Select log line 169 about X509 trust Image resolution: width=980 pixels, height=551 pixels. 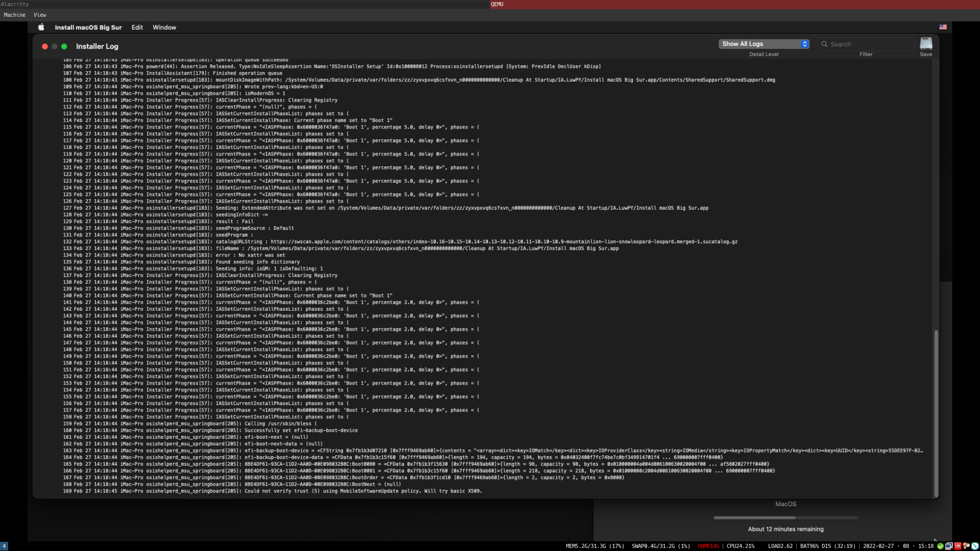coord(274,491)
